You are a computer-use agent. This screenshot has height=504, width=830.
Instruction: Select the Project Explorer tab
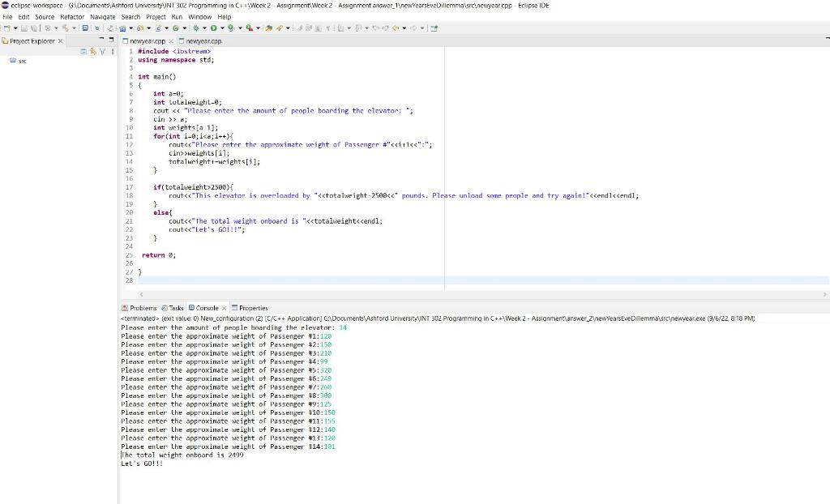(32, 41)
